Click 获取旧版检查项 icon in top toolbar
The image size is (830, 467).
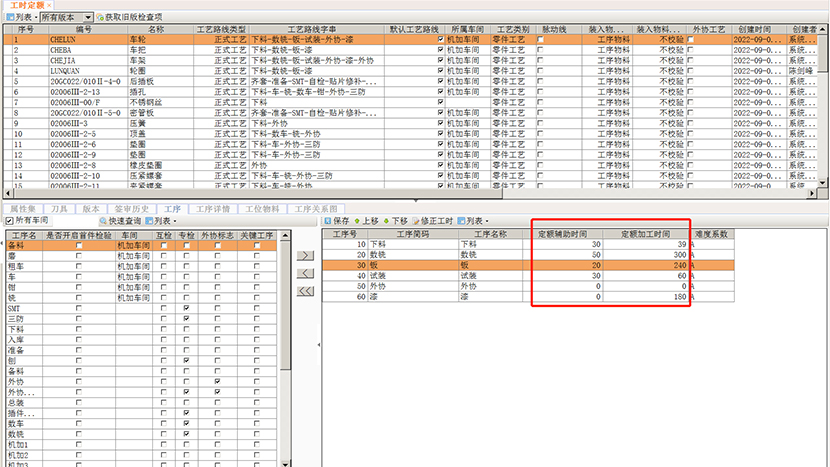point(101,17)
